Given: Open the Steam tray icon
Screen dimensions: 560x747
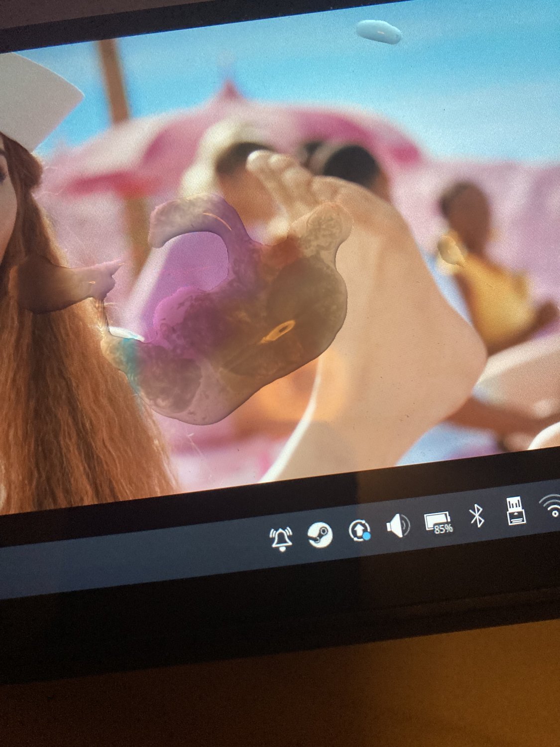Looking at the screenshot, I should tap(320, 535).
